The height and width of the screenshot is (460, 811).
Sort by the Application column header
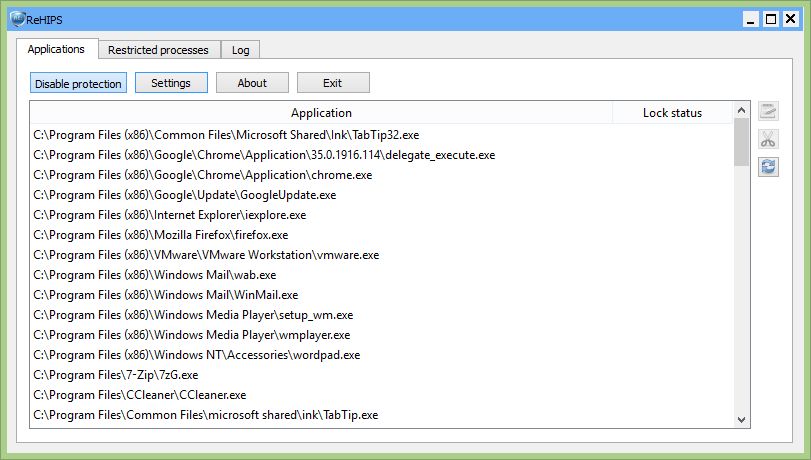[x=321, y=113]
